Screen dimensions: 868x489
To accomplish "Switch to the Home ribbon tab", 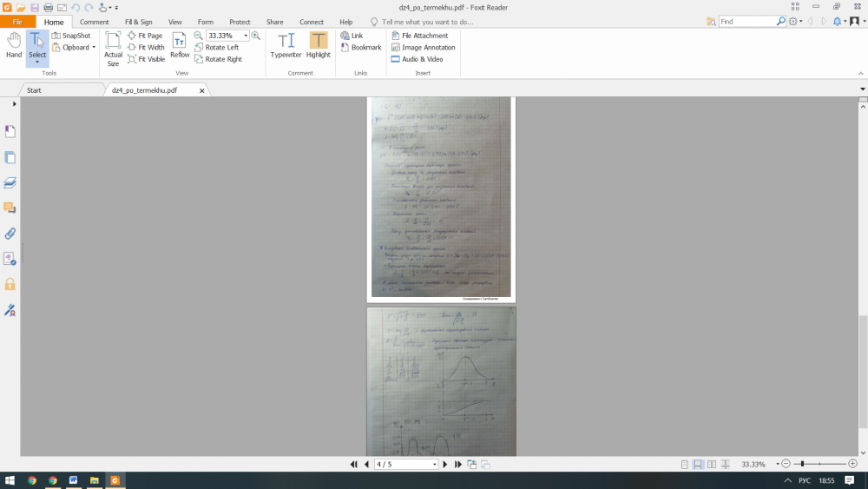I will 54,22.
